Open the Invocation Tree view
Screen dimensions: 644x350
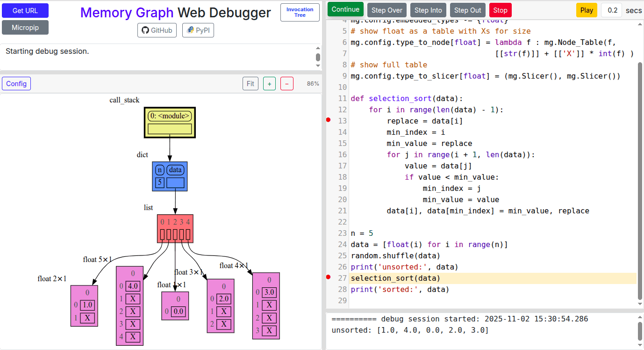(x=300, y=12)
